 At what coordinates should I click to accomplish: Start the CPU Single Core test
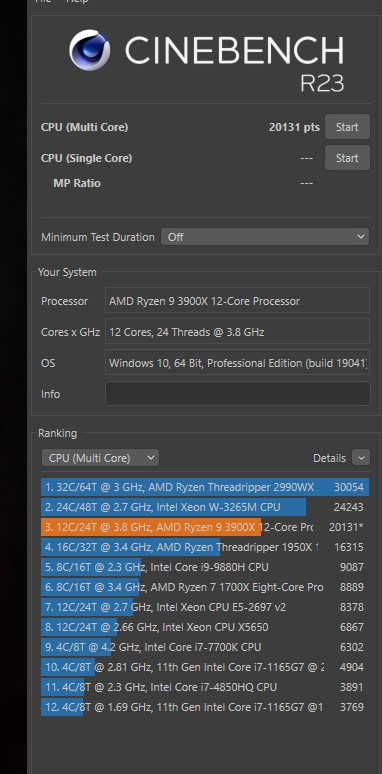click(347, 158)
